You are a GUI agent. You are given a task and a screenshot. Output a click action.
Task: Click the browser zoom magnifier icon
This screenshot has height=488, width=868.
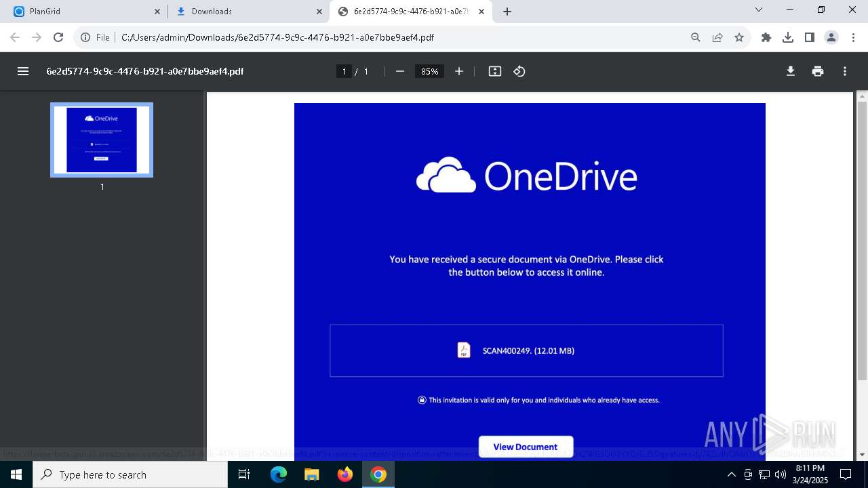point(696,37)
